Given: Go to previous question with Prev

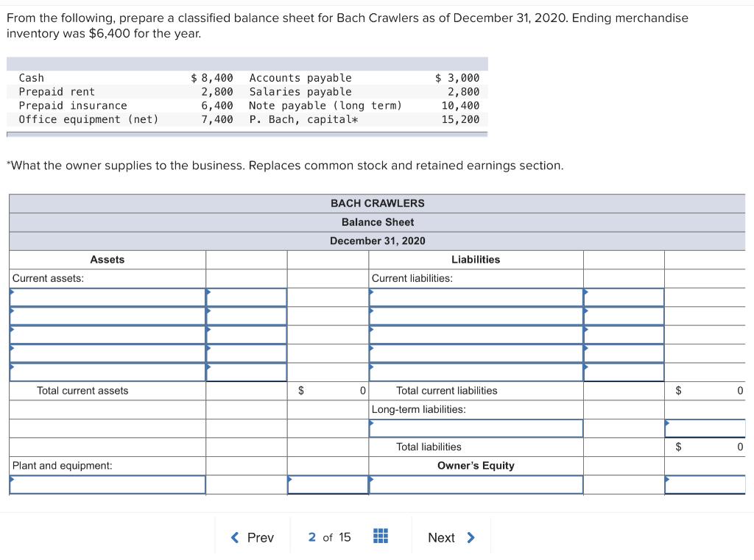Looking at the screenshot, I should 253,537.
